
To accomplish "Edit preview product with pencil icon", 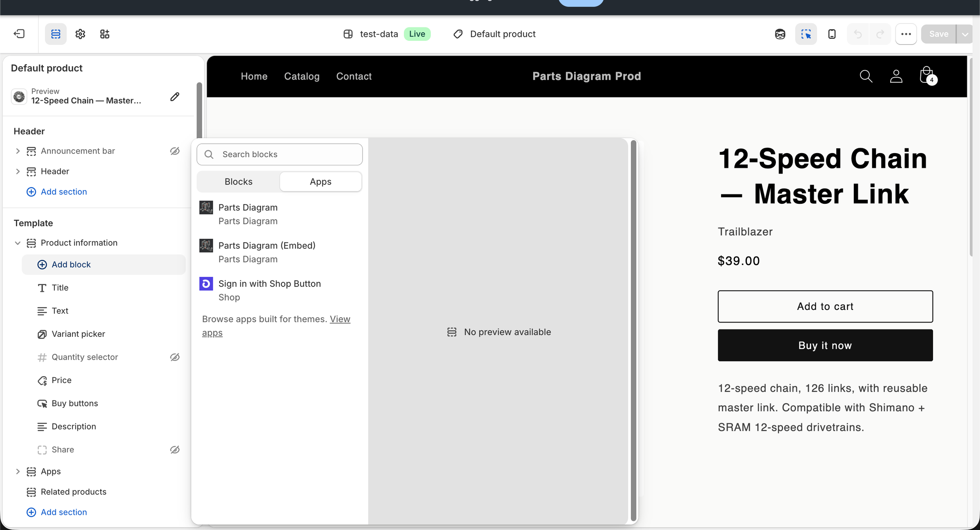I will [x=175, y=96].
